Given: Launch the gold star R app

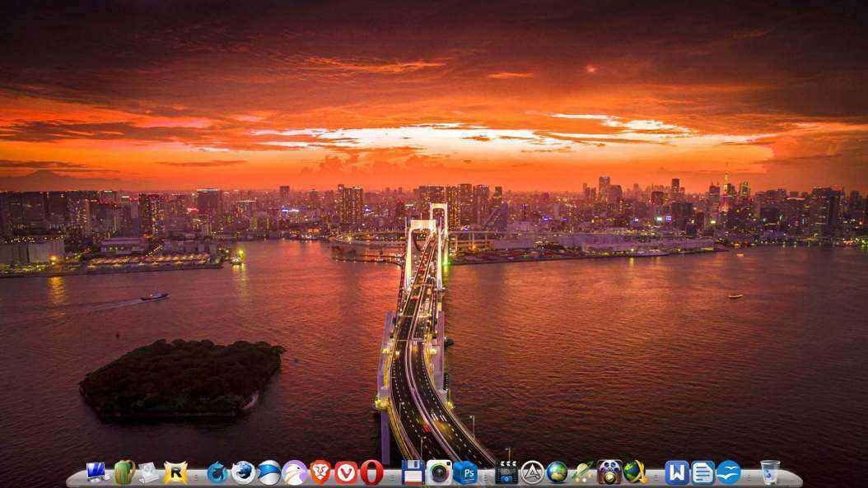Looking at the screenshot, I should click(x=176, y=472).
